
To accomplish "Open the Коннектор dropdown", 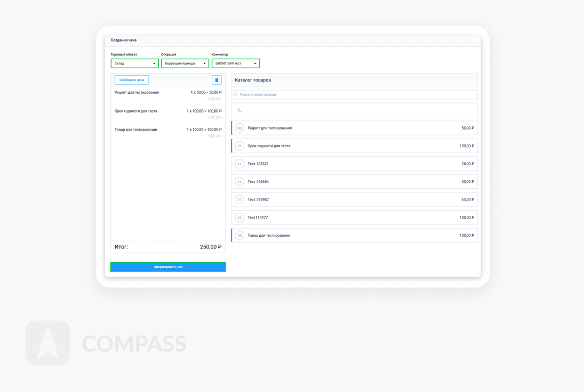I will [x=235, y=63].
